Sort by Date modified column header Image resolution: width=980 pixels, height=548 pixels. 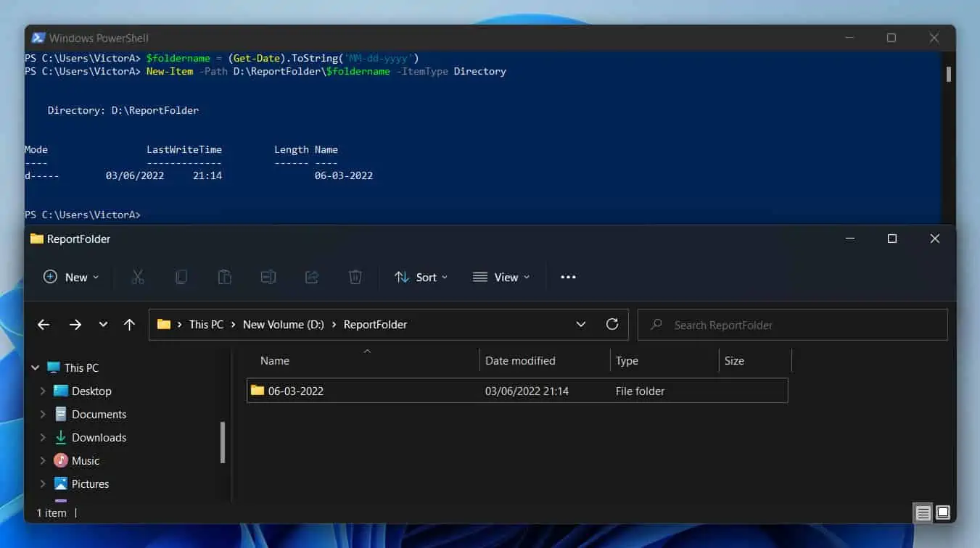[520, 361]
